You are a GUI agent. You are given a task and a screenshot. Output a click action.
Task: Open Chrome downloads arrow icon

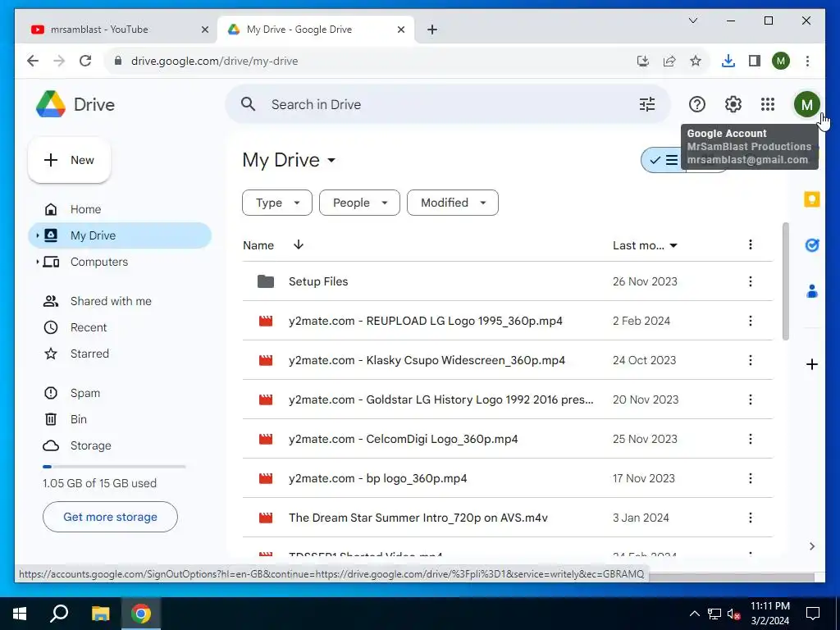click(x=728, y=61)
